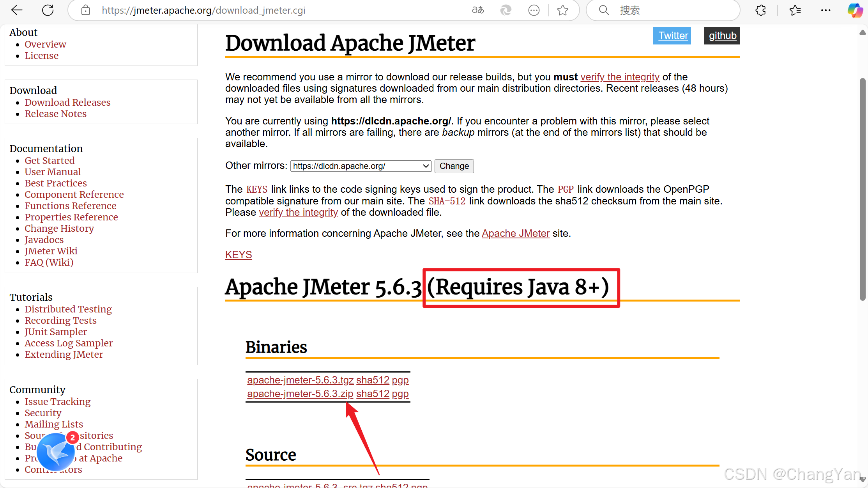Click the floating blue bird assistant icon
This screenshot has width=868, height=488.
56,453
